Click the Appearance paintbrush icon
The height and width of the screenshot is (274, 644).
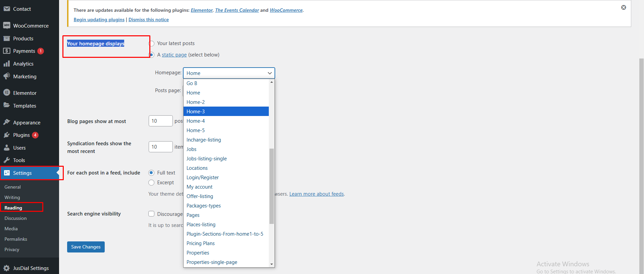(7, 122)
